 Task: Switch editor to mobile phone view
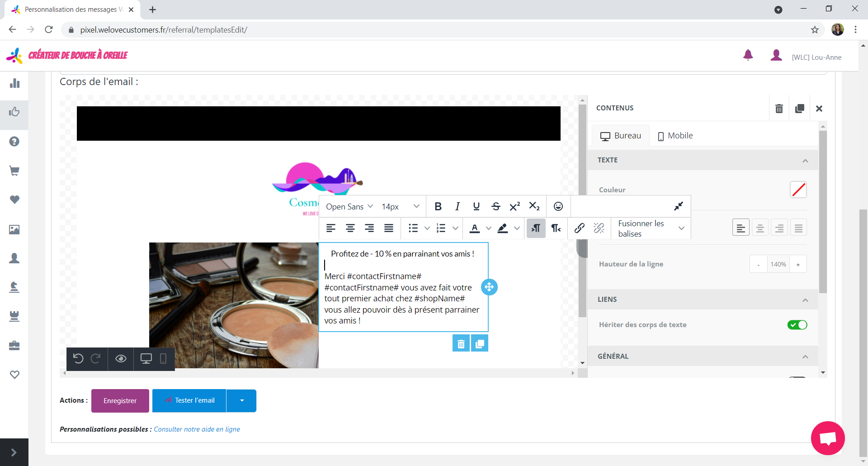pos(163,359)
